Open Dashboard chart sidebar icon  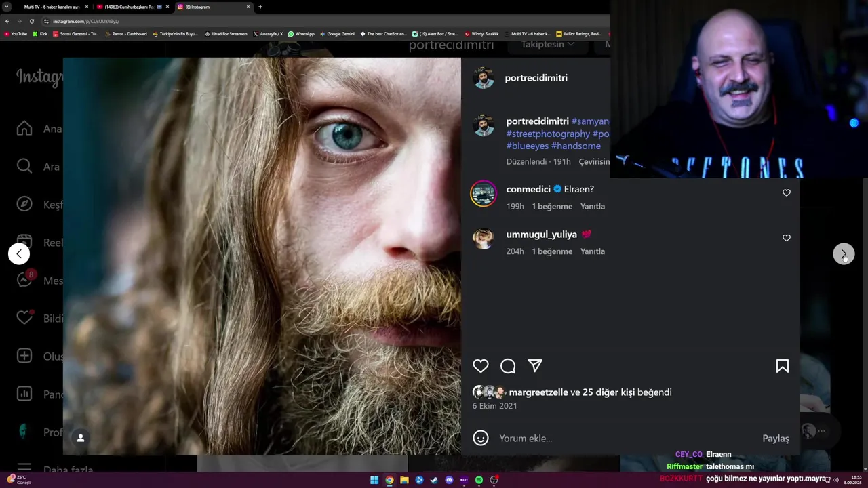tap(24, 394)
